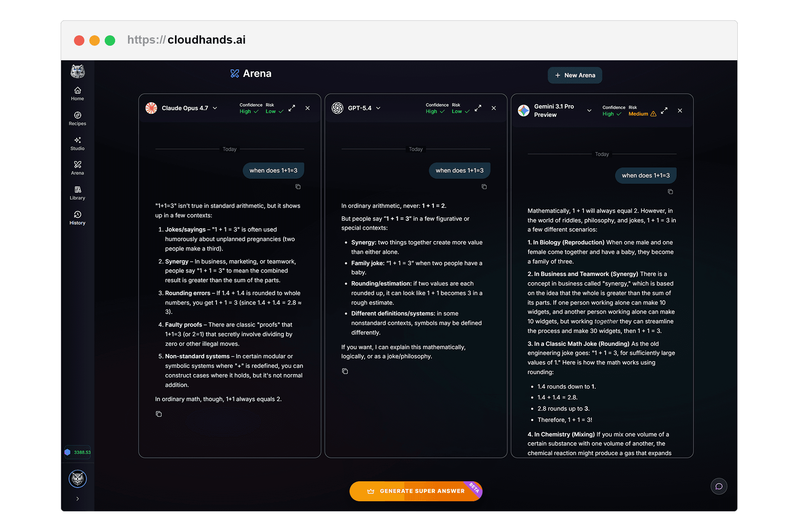Expand Claude's High confidence indicator
This screenshot has height=532, width=798.
(x=249, y=111)
